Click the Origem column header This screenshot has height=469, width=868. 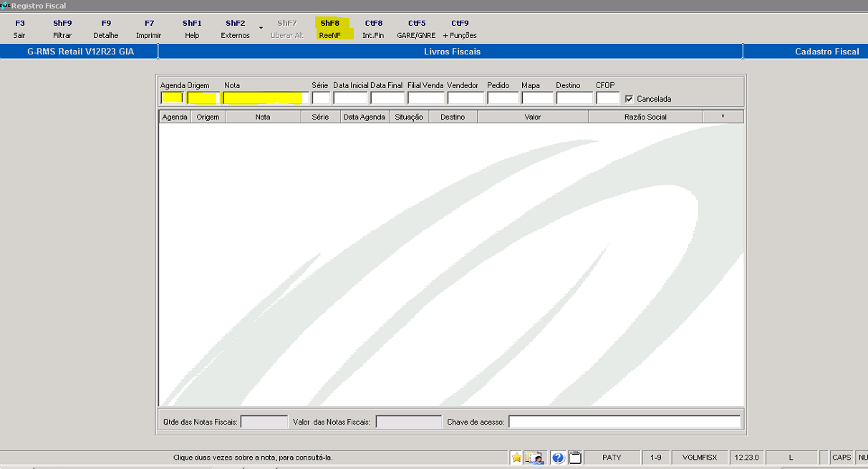(208, 117)
